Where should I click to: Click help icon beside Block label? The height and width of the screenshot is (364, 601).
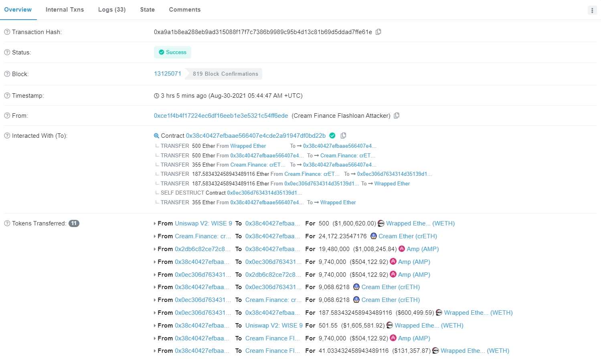pyautogui.click(x=7, y=74)
